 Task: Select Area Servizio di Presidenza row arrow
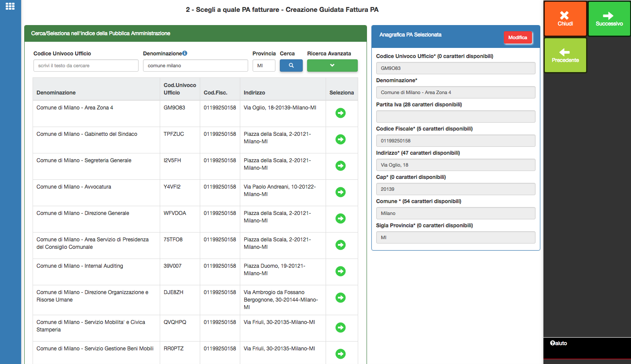point(341,245)
